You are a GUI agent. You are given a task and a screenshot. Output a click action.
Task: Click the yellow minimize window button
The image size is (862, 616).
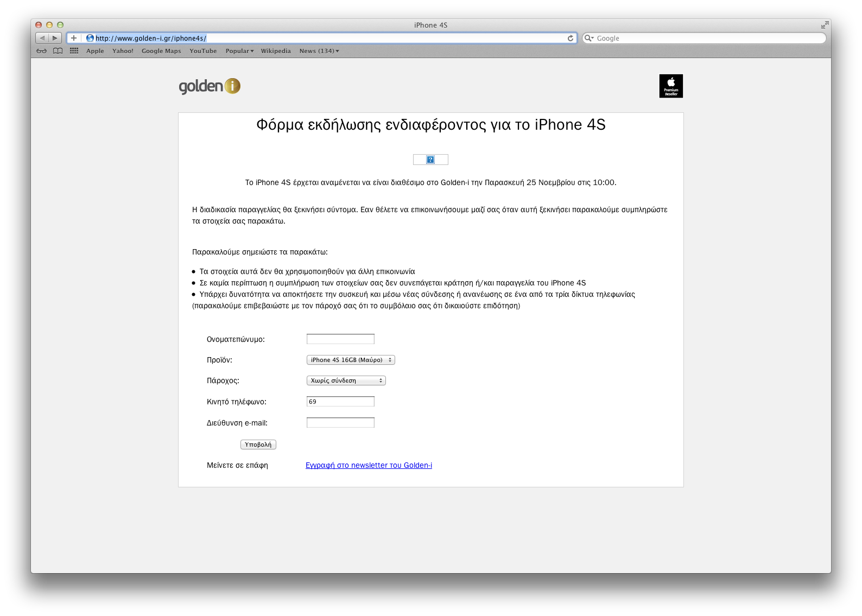click(49, 25)
